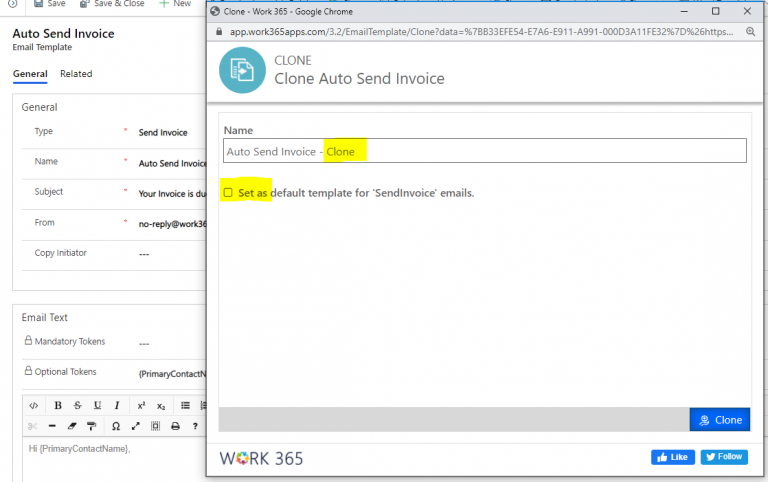Apply superscript formatting in editor
This screenshot has width=768, height=482.
pyautogui.click(x=141, y=406)
